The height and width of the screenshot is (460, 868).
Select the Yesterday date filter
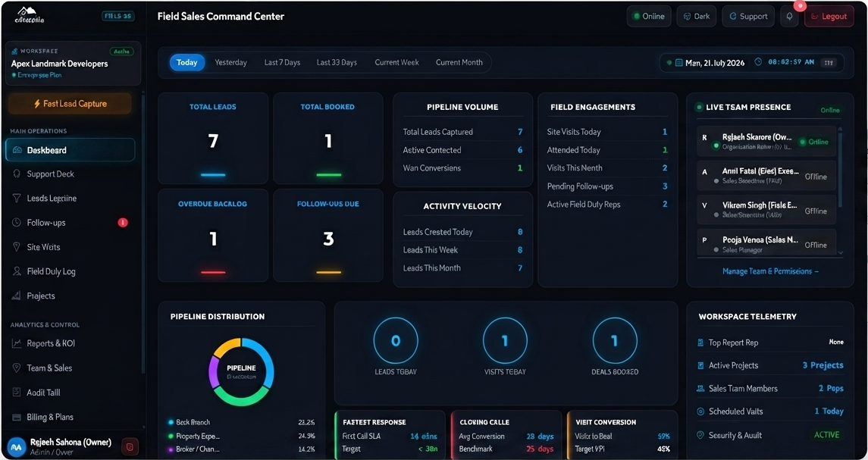[231, 63]
